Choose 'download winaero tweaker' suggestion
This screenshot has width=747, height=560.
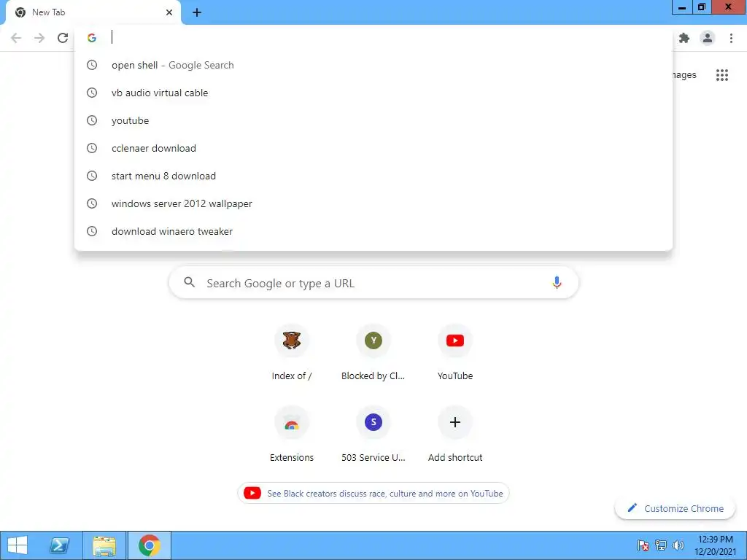(x=373, y=231)
